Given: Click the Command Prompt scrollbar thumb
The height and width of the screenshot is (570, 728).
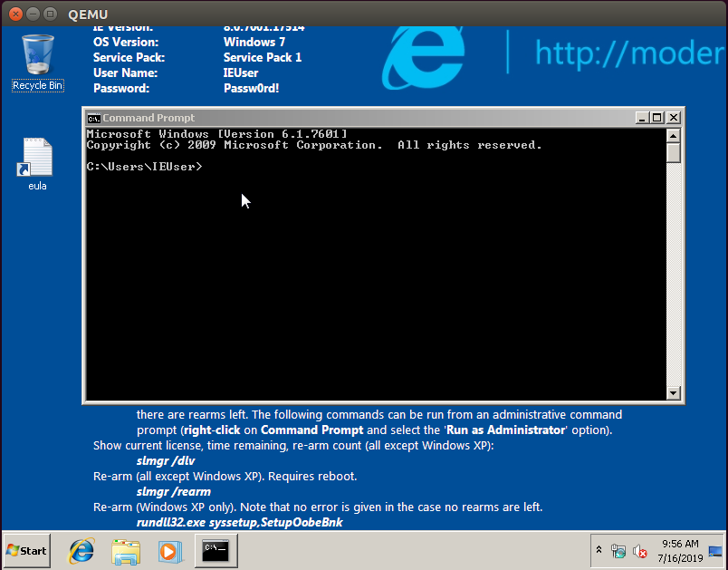Looking at the screenshot, I should [674, 153].
